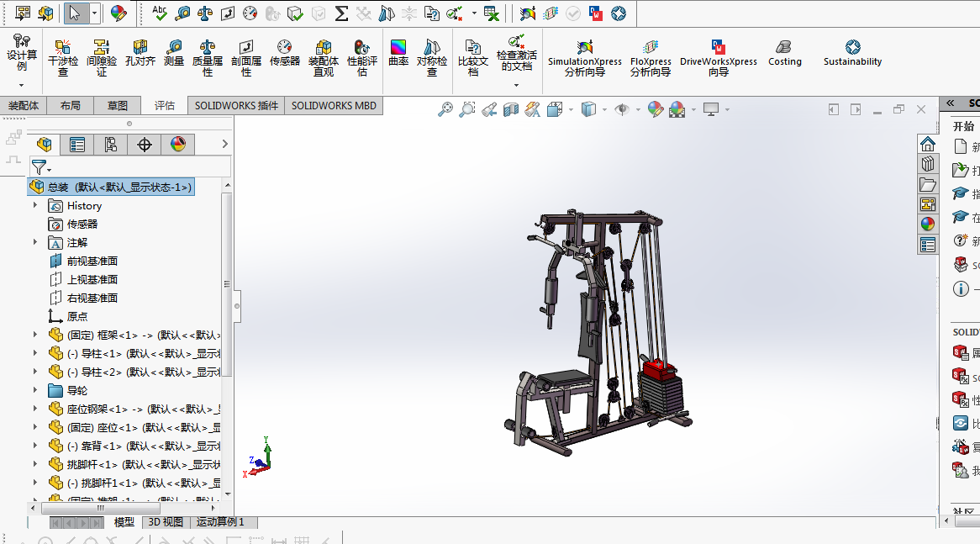Open the Costing tool
The width and height of the screenshot is (980, 544).
click(x=785, y=53)
